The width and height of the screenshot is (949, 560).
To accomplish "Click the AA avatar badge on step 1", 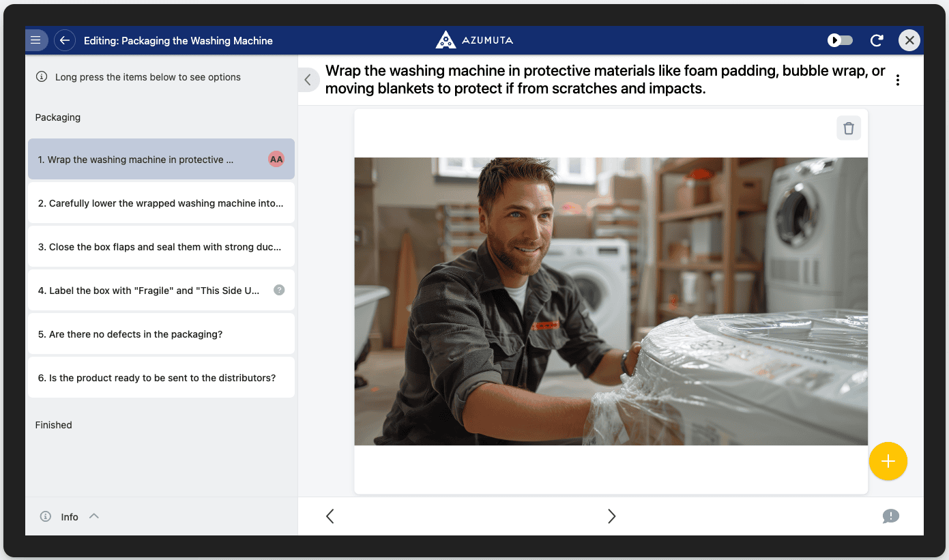I will [276, 160].
